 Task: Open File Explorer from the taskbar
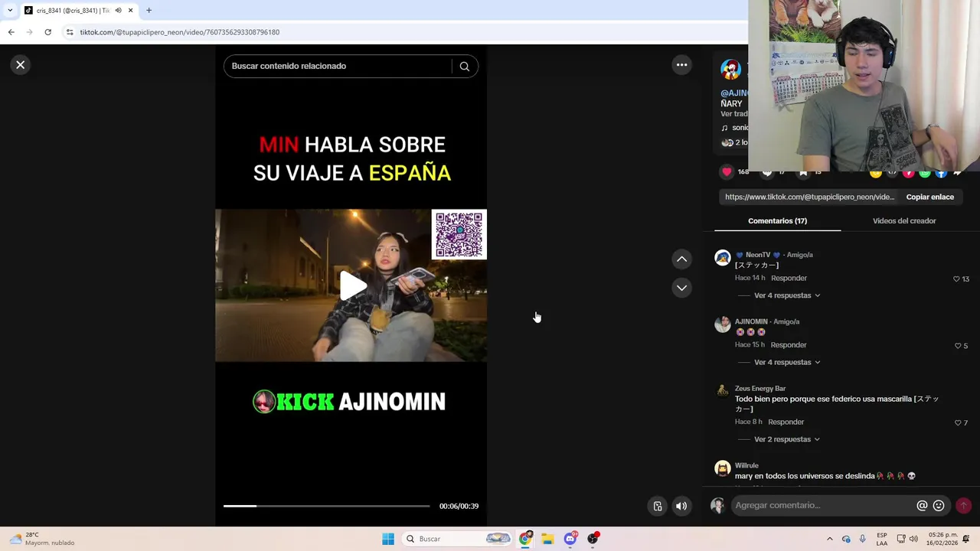tap(547, 539)
